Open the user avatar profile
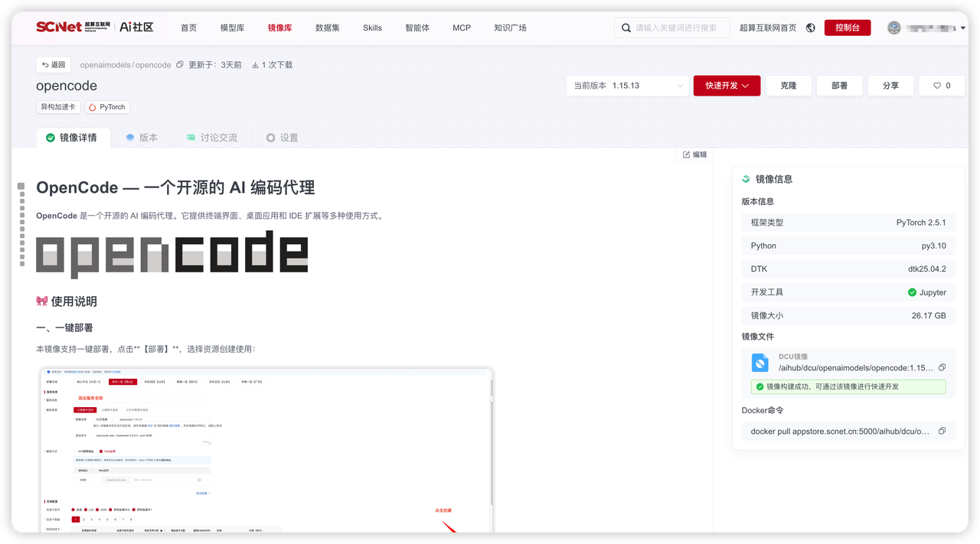 [894, 28]
